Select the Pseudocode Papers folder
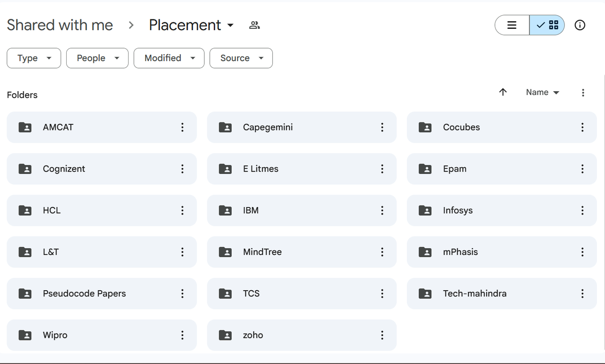605x364 pixels. (84, 294)
